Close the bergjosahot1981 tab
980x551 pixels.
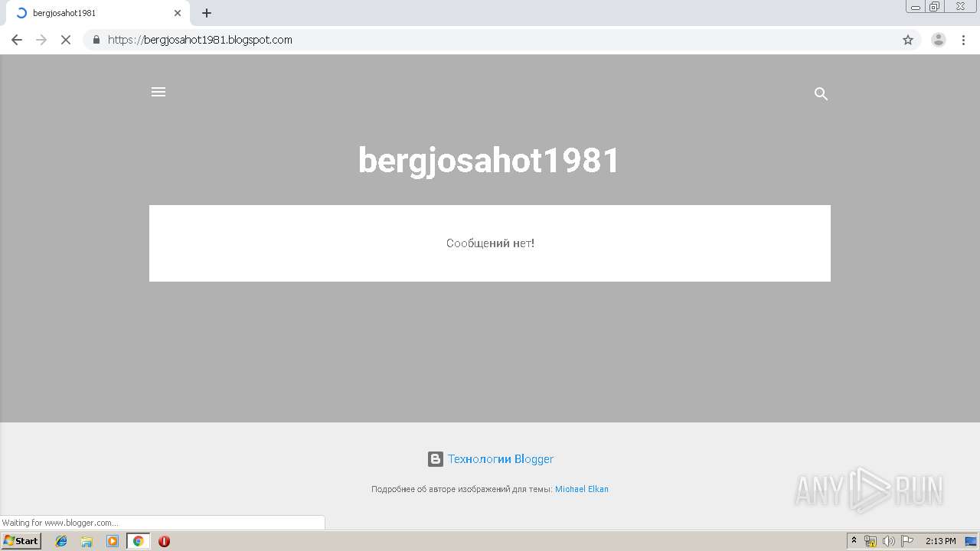(178, 13)
